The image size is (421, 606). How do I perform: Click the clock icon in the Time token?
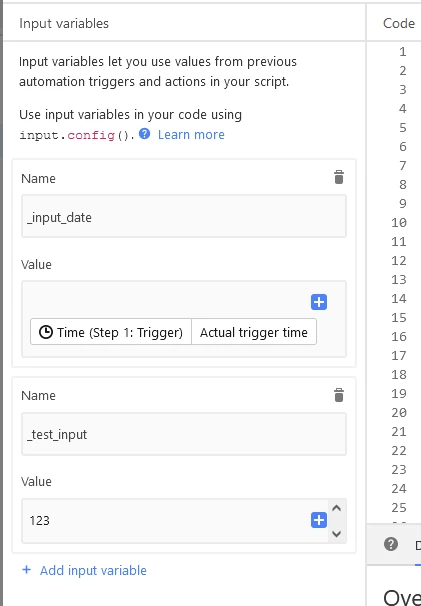[x=46, y=332]
